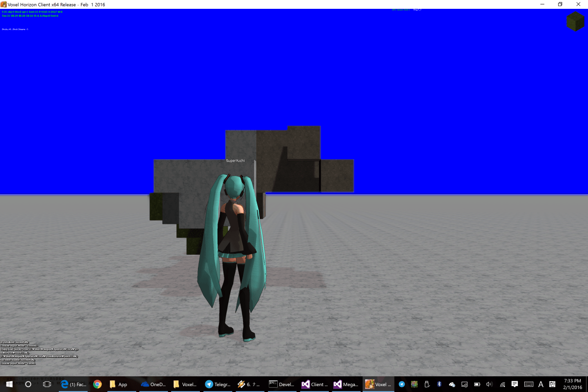Viewport: 588px width, 392px height.
Task: Open the App folder window
Action: [119, 384]
